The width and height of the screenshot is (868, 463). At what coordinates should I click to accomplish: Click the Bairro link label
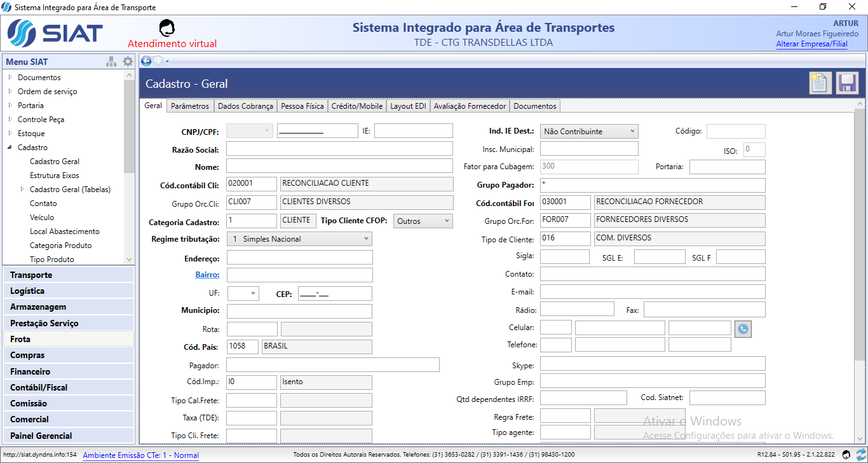coord(207,275)
